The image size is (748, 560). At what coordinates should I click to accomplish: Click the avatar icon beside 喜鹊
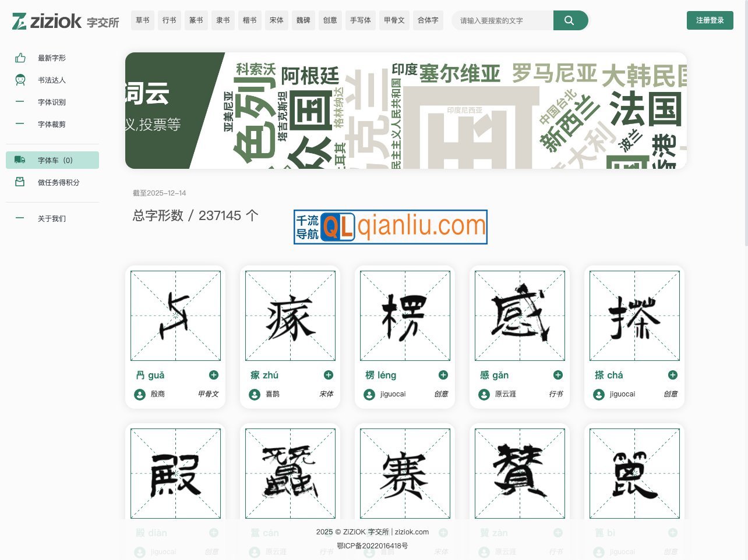pyautogui.click(x=253, y=394)
